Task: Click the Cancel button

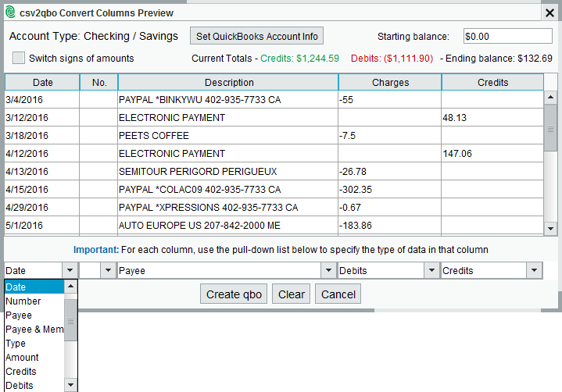Action: [338, 294]
